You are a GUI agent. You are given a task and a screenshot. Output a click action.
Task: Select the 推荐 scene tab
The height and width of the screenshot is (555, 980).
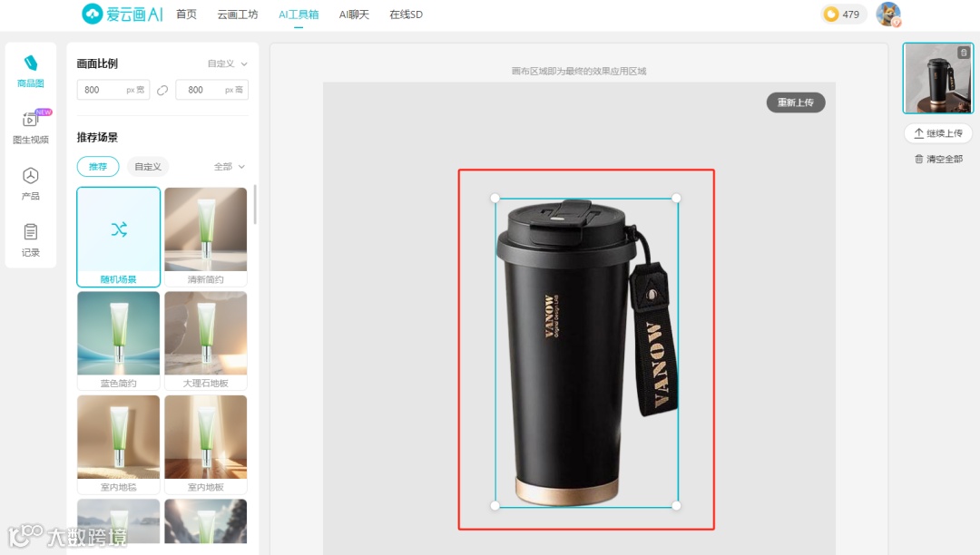tap(98, 167)
